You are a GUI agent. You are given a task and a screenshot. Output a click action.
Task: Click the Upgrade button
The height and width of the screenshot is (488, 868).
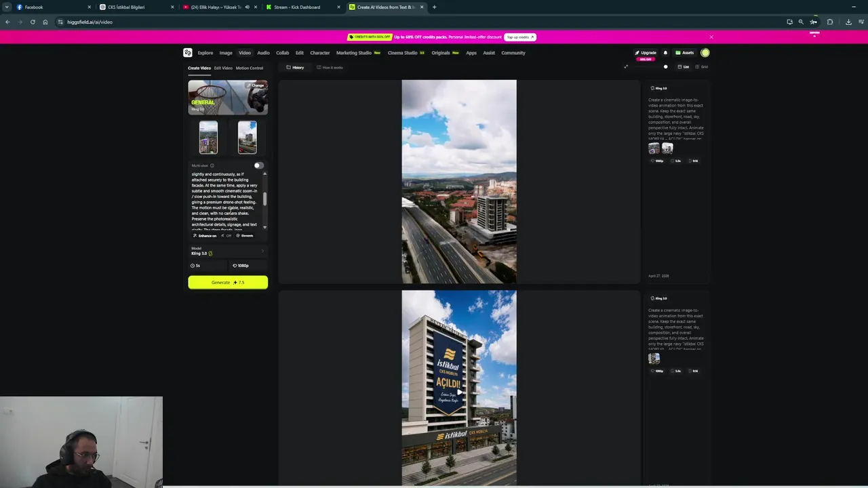point(646,53)
